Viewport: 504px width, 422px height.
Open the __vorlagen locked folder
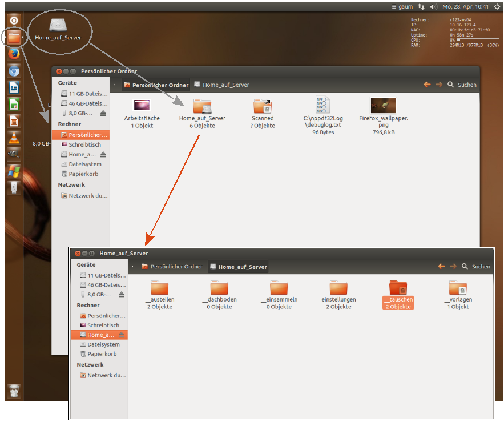458,288
